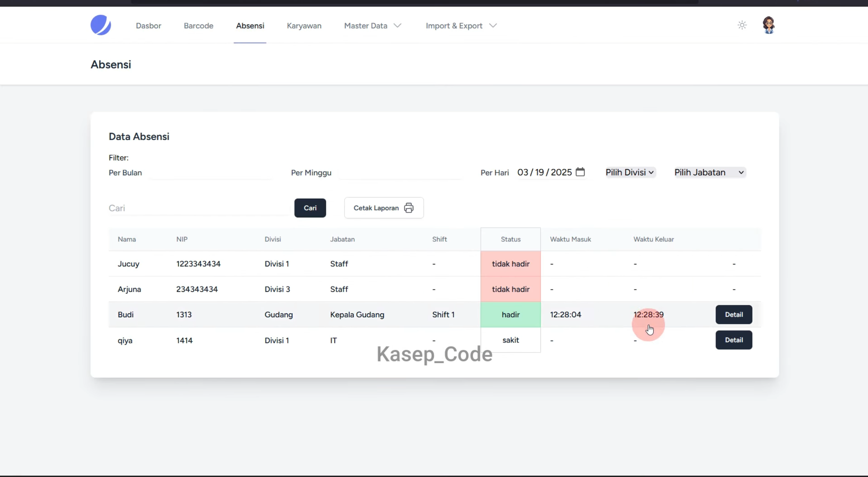Image resolution: width=868 pixels, height=477 pixels.
Task: Open Detail for qiya's row
Action: point(734,340)
